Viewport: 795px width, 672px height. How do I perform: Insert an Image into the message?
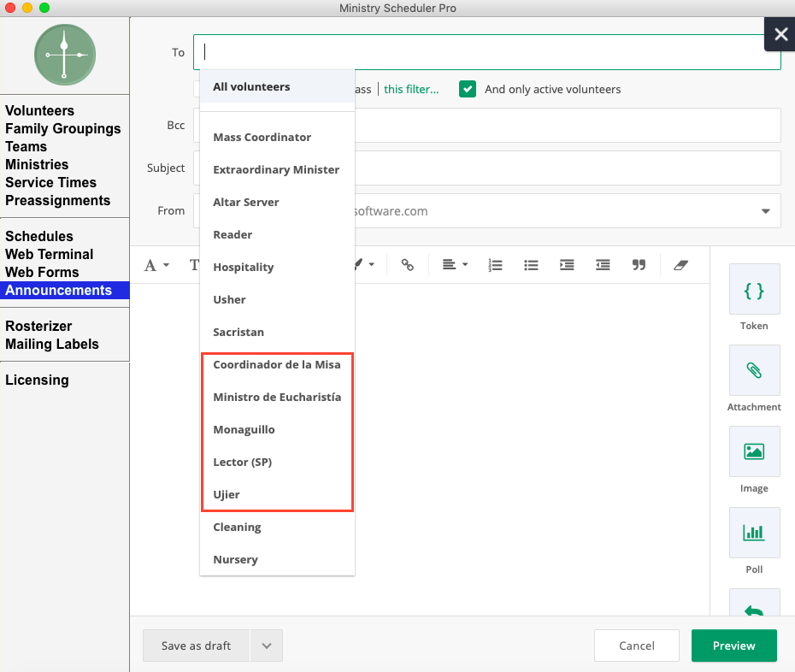pos(754,452)
